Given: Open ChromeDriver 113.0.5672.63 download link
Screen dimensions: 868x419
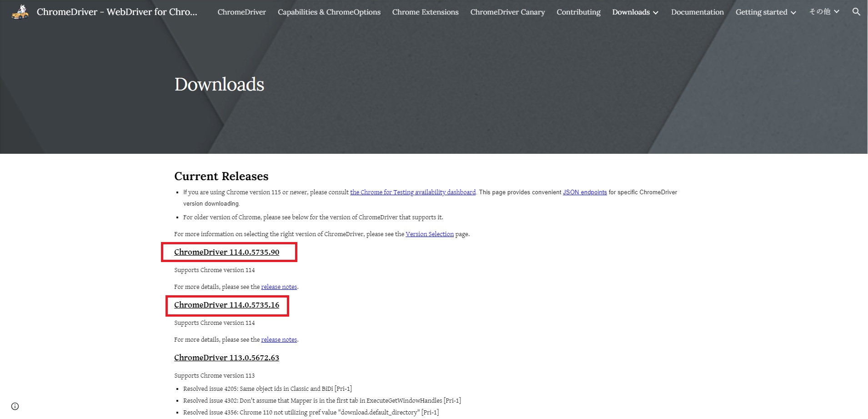Looking at the screenshot, I should 226,358.
